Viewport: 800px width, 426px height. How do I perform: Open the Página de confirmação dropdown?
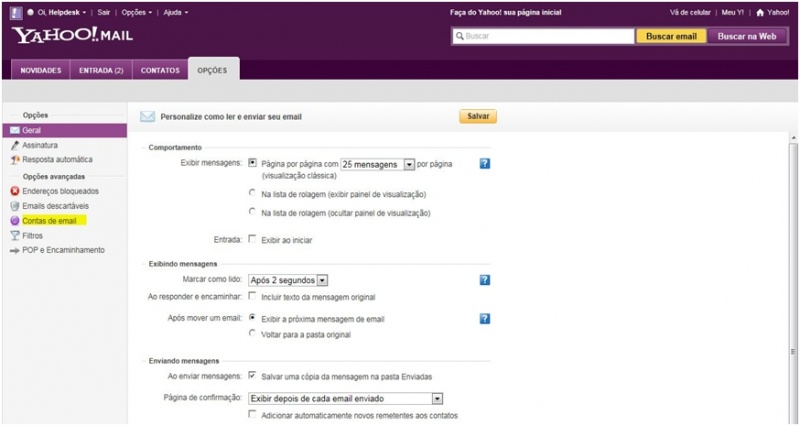pos(345,398)
